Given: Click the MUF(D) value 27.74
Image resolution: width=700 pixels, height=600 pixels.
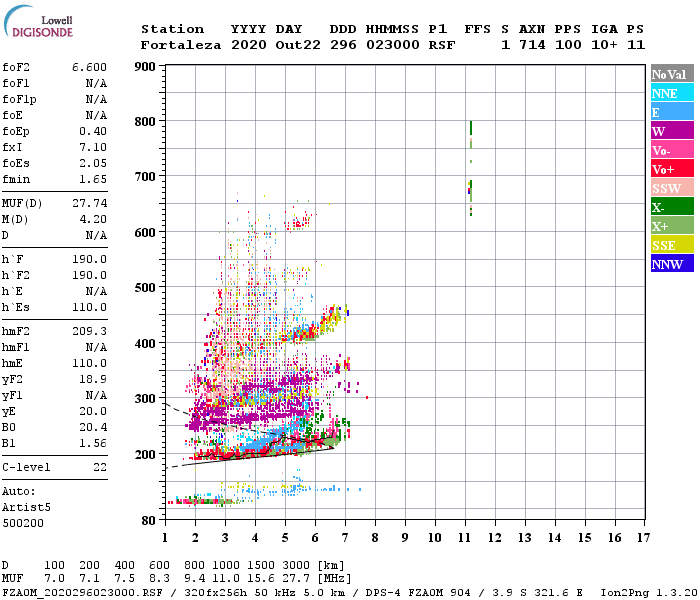Looking at the screenshot, I should pos(90,203).
